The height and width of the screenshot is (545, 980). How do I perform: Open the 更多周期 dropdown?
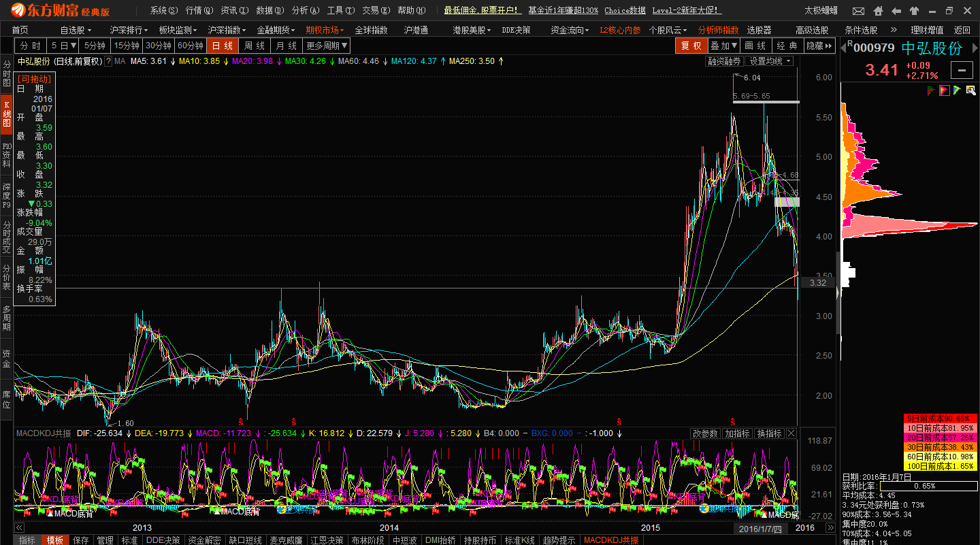point(327,46)
